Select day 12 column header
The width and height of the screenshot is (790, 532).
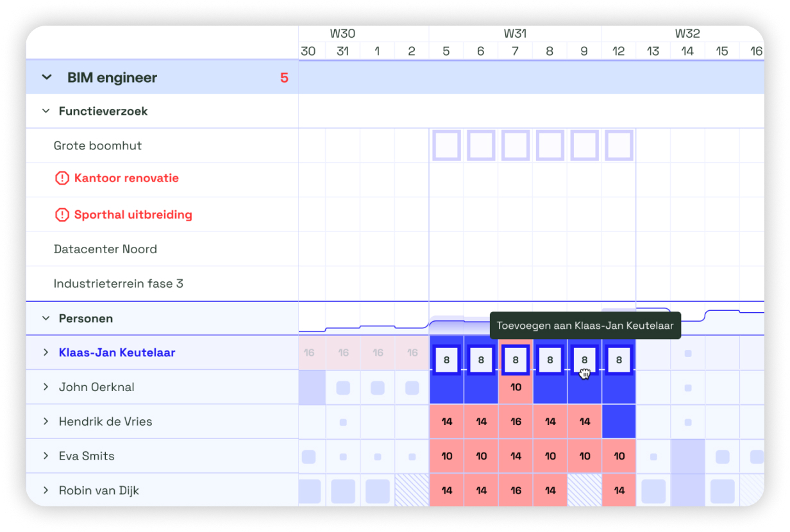pos(619,51)
